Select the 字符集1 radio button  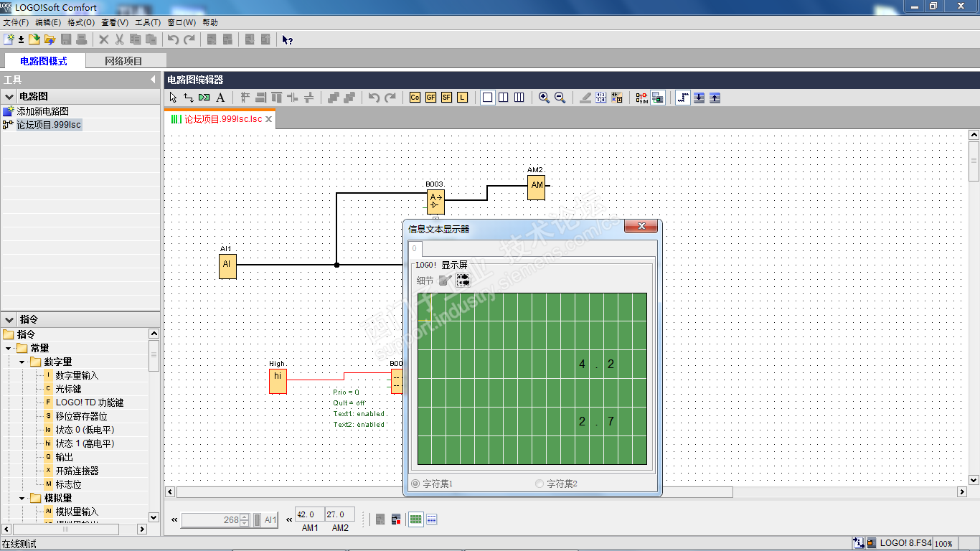click(x=415, y=484)
